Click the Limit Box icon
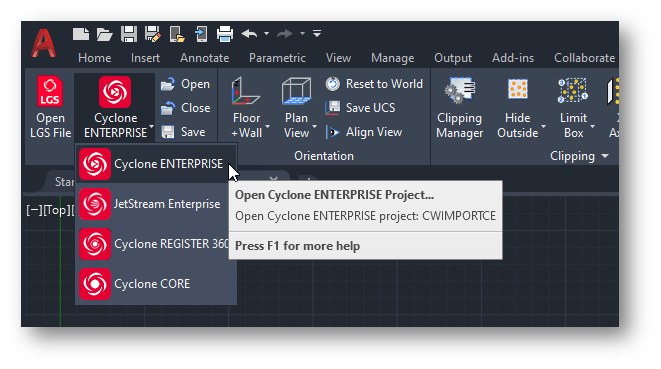Image resolution: width=661 pixels, height=369 pixels. [x=573, y=90]
